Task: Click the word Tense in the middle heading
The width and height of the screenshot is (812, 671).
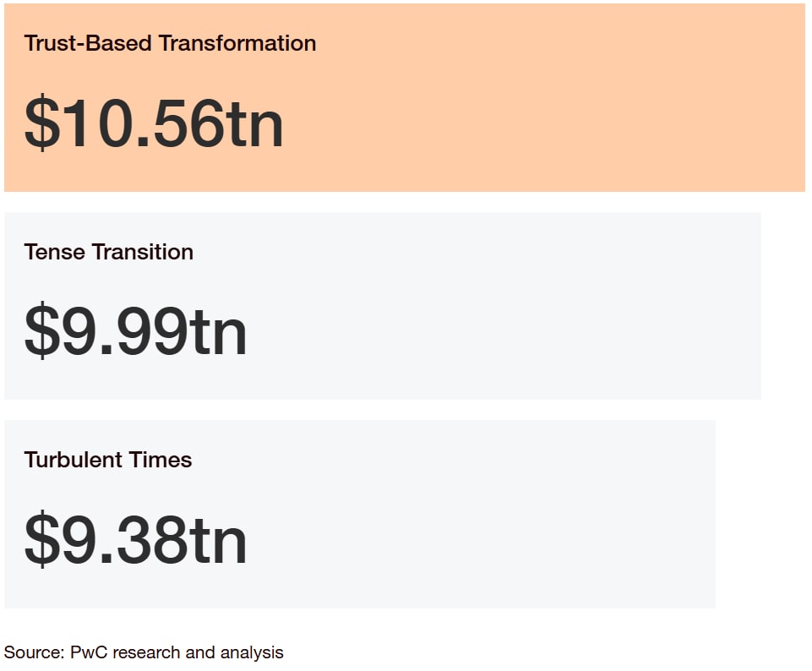Action: pos(54,252)
